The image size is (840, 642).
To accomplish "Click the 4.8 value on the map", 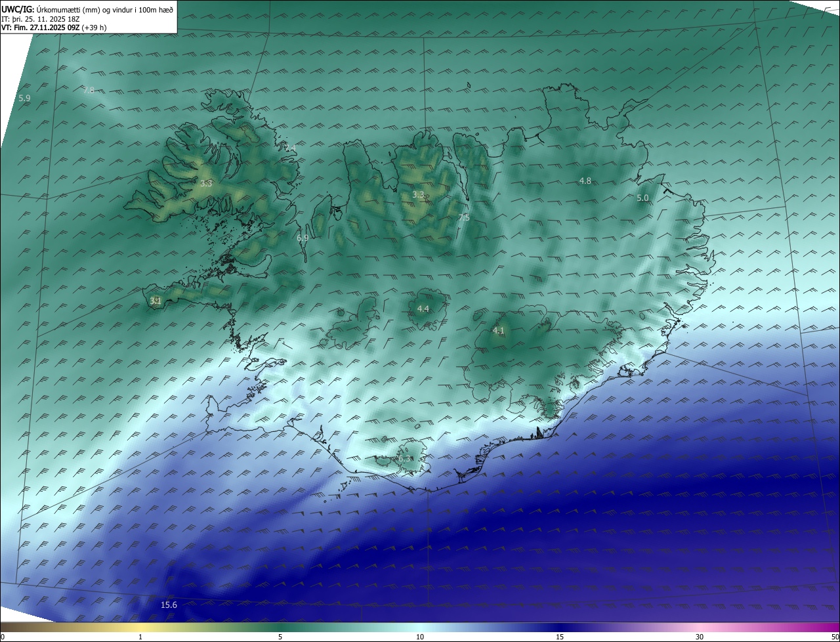I will 585,181.
